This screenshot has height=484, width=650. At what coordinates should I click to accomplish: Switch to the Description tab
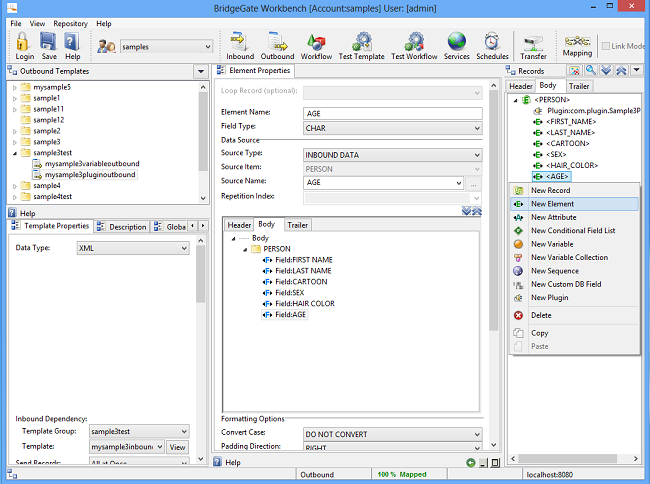point(123,227)
